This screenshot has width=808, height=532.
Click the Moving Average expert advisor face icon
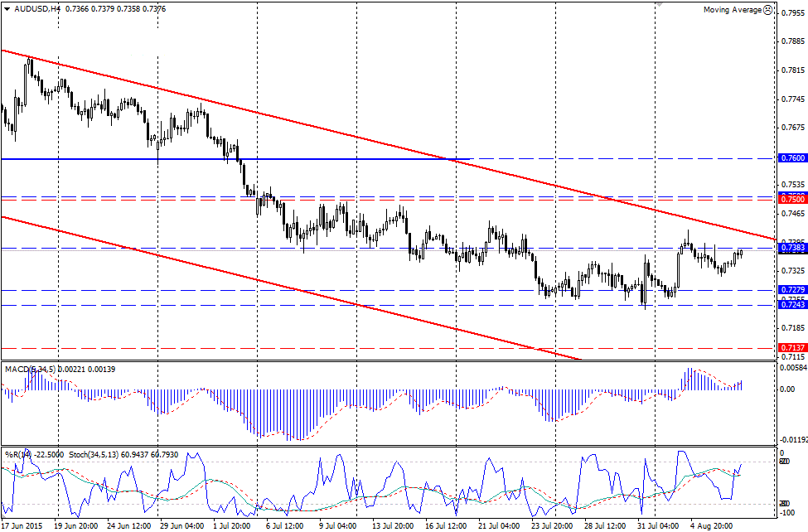[x=767, y=10]
